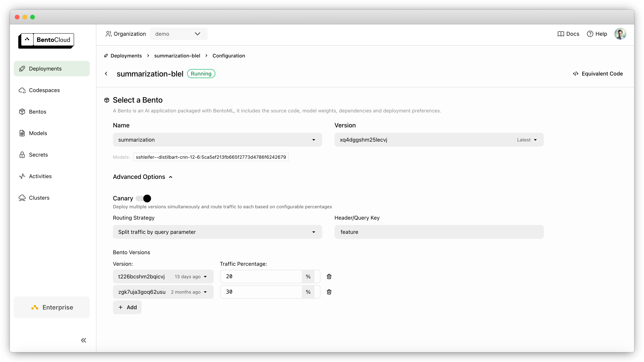Click summarization-blel in the breadcrumb
This screenshot has width=644, height=362.
pyautogui.click(x=177, y=56)
